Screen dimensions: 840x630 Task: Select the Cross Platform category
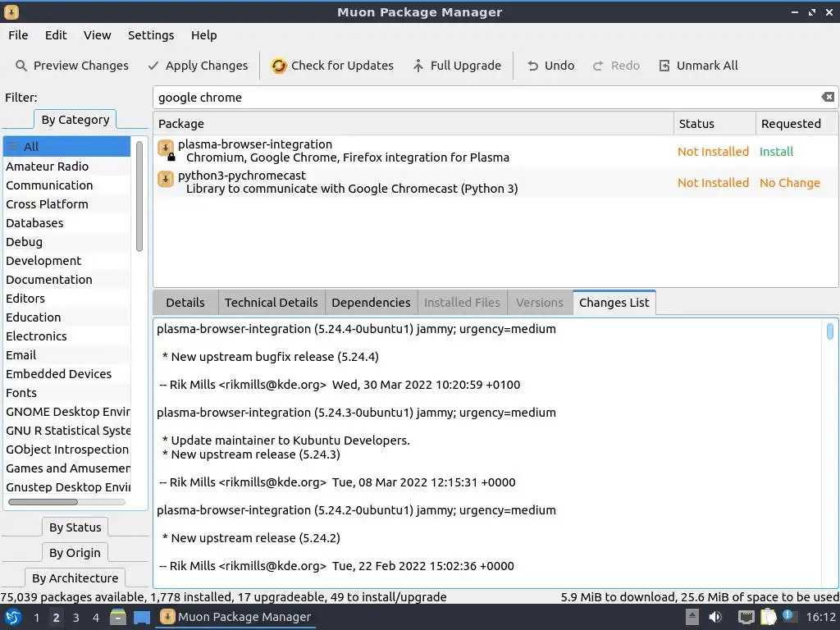(x=66, y=203)
